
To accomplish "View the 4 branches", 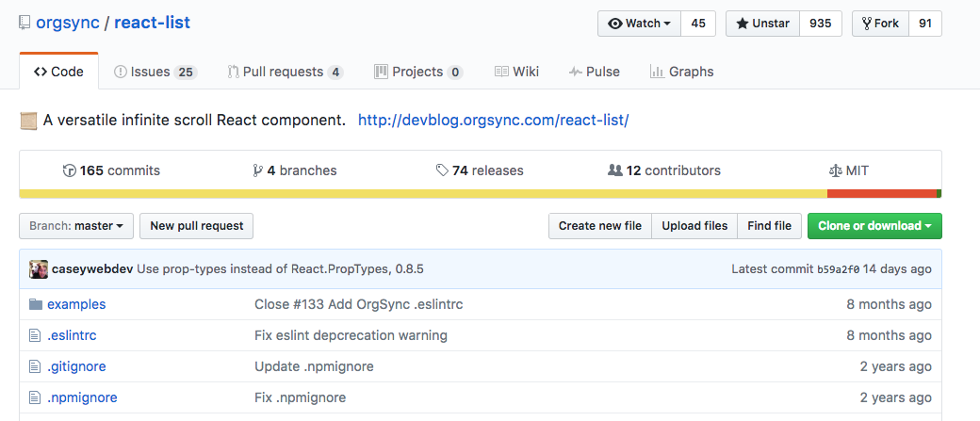I will point(294,170).
